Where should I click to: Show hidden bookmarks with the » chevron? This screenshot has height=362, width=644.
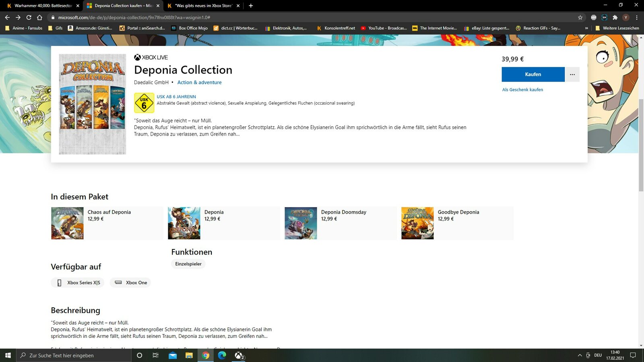click(x=586, y=28)
